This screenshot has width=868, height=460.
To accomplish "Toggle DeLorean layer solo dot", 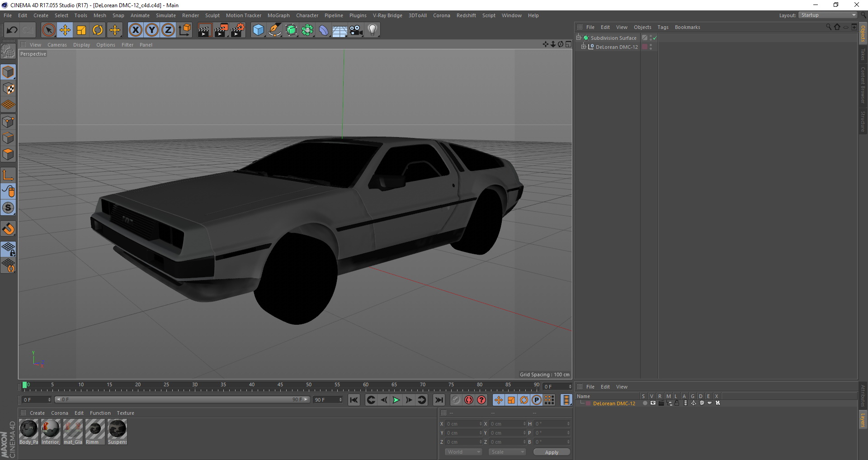I will tap(645, 403).
